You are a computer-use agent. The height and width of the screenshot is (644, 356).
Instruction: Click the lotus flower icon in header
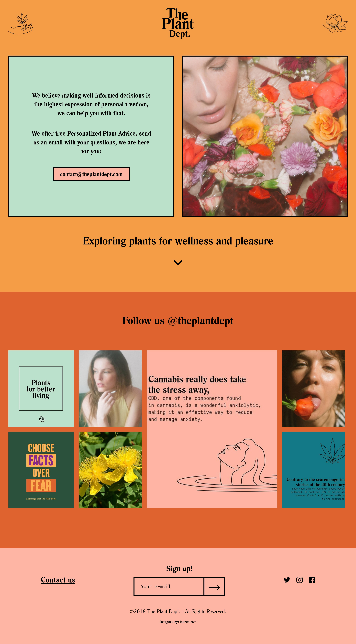coord(335,23)
